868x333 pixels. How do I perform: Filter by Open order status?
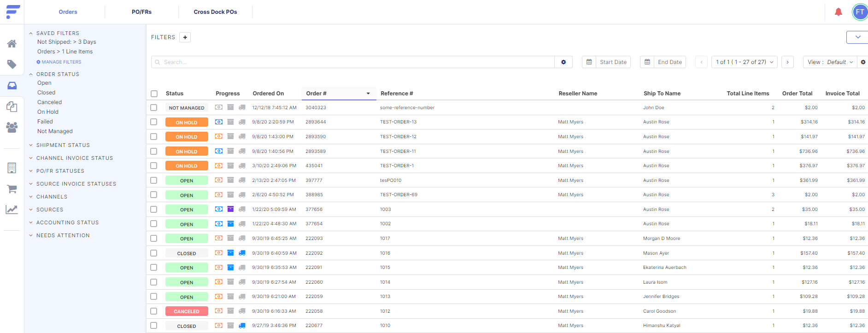click(44, 83)
